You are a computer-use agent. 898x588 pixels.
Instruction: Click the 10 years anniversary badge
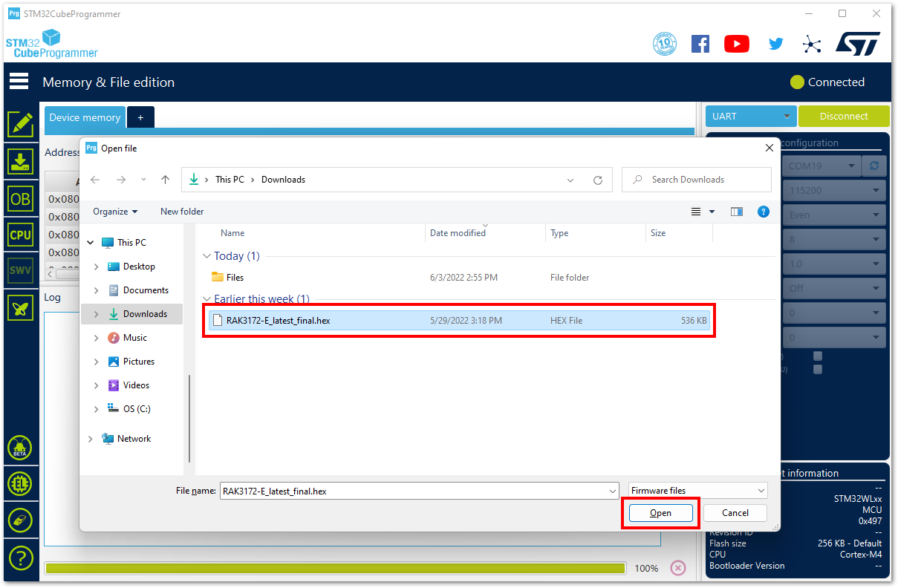pyautogui.click(x=665, y=44)
